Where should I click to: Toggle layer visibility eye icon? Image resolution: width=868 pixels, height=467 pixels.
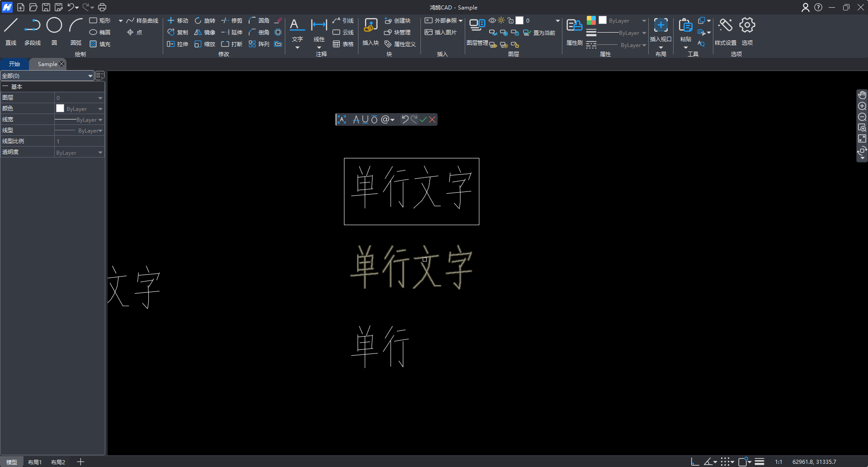point(492,20)
